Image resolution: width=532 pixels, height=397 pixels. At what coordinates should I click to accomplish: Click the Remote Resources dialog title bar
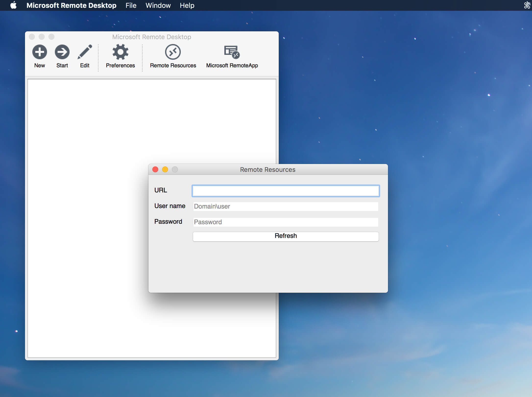[x=268, y=169]
